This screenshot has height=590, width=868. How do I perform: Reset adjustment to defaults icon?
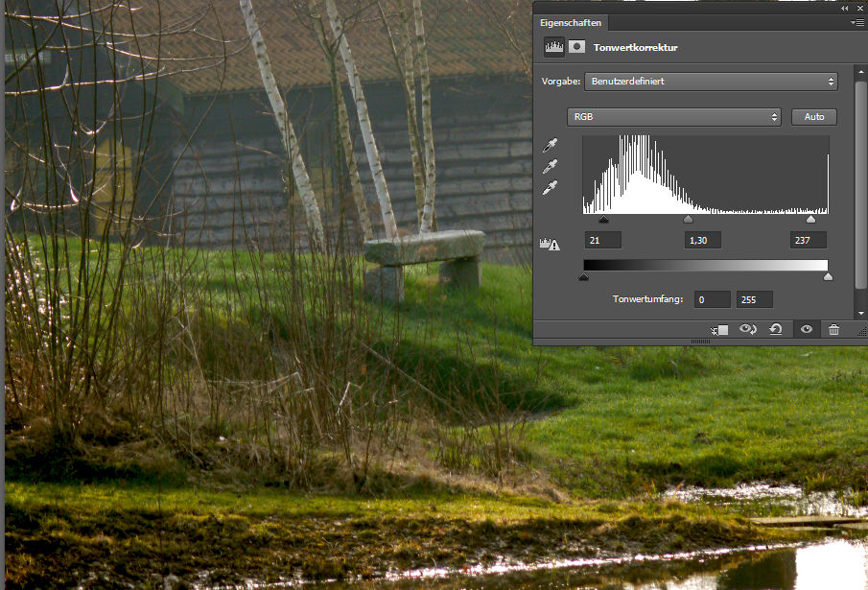click(776, 329)
